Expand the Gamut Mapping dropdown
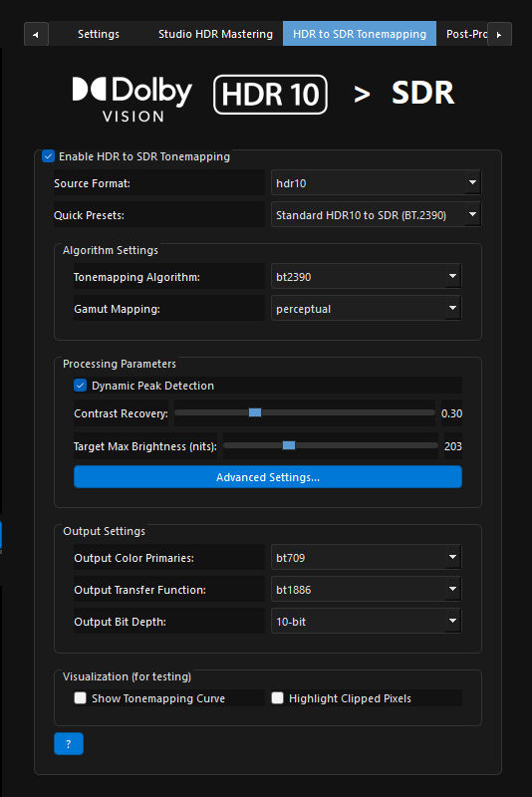The width and height of the screenshot is (532, 797). pos(366,309)
